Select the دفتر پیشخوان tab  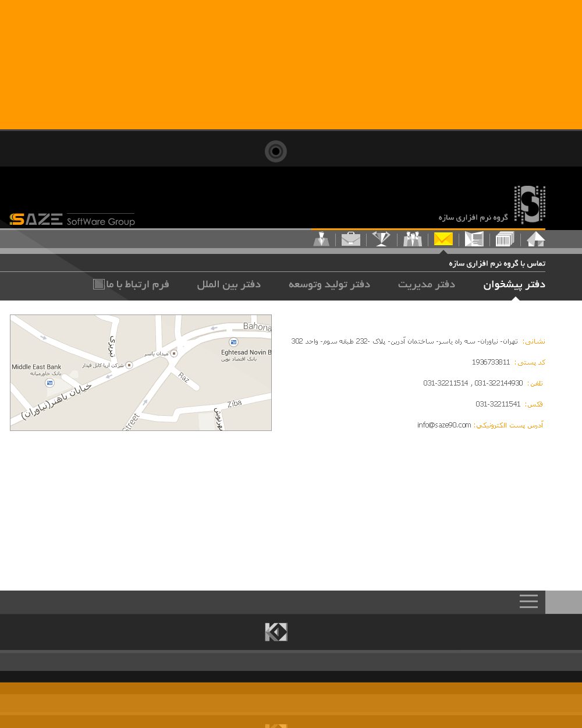tap(514, 285)
